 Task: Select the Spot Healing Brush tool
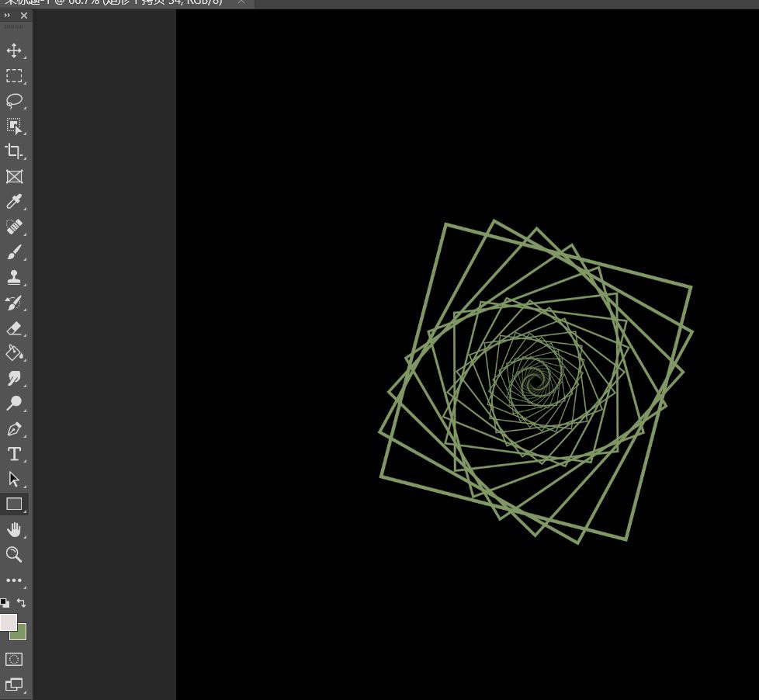[x=14, y=227]
